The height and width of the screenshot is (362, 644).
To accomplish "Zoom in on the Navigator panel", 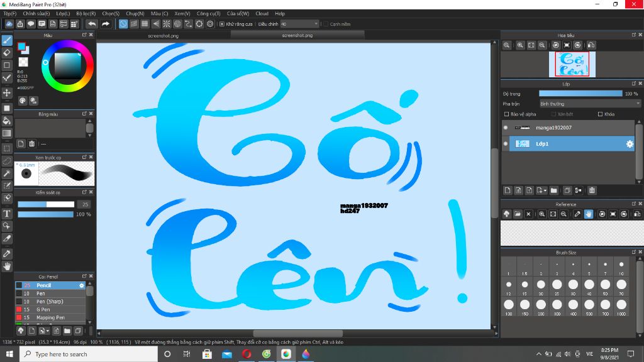I will [x=520, y=45].
